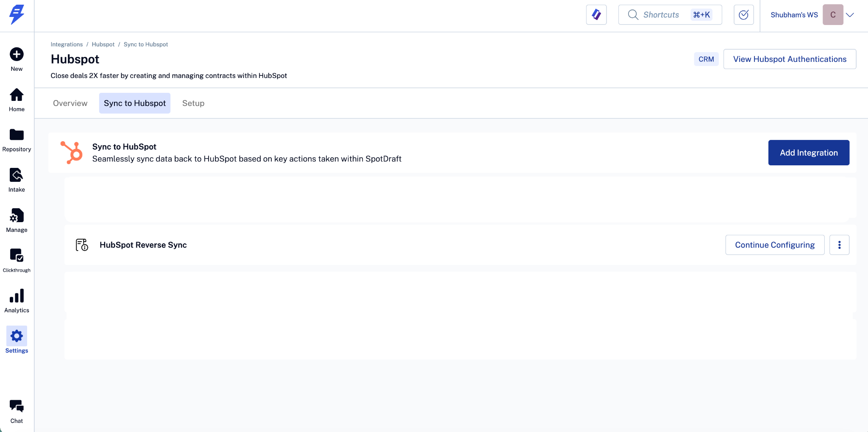Click the Hubspot page title
The height and width of the screenshot is (432, 868).
pyautogui.click(x=75, y=59)
